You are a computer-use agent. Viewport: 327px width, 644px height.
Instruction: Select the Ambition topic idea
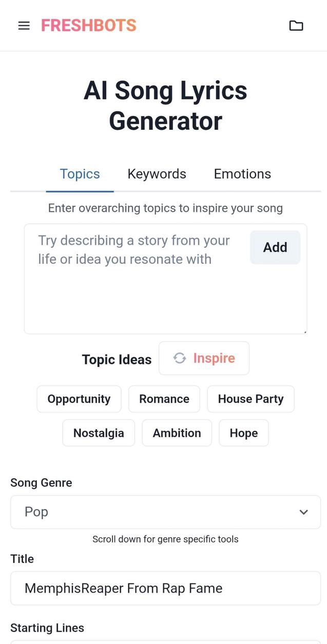coord(177,433)
